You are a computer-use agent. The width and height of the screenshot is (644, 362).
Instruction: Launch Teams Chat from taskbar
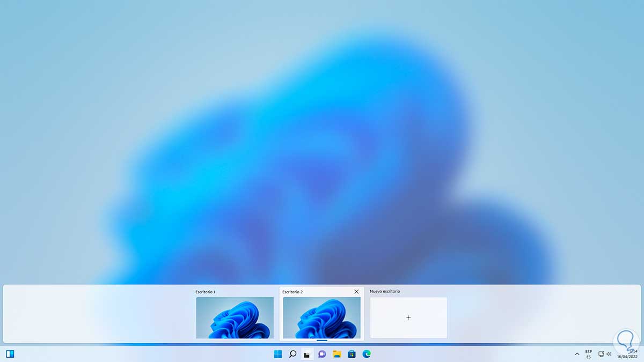click(322, 354)
